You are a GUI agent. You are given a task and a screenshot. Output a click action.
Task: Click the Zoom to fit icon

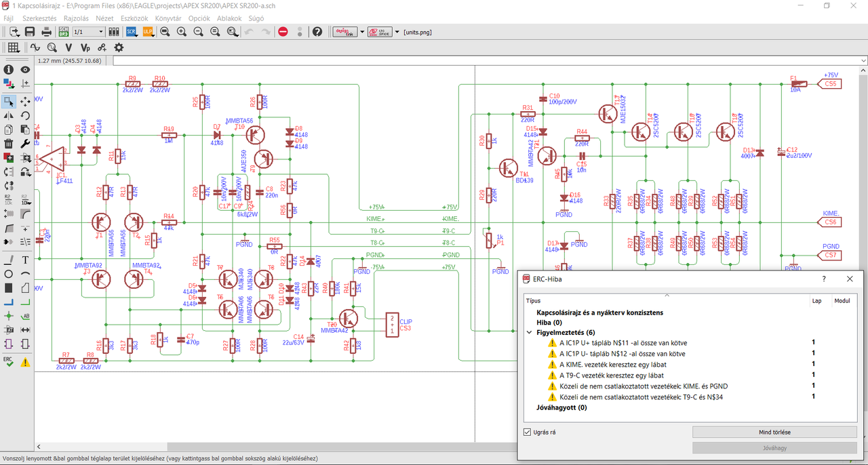165,32
